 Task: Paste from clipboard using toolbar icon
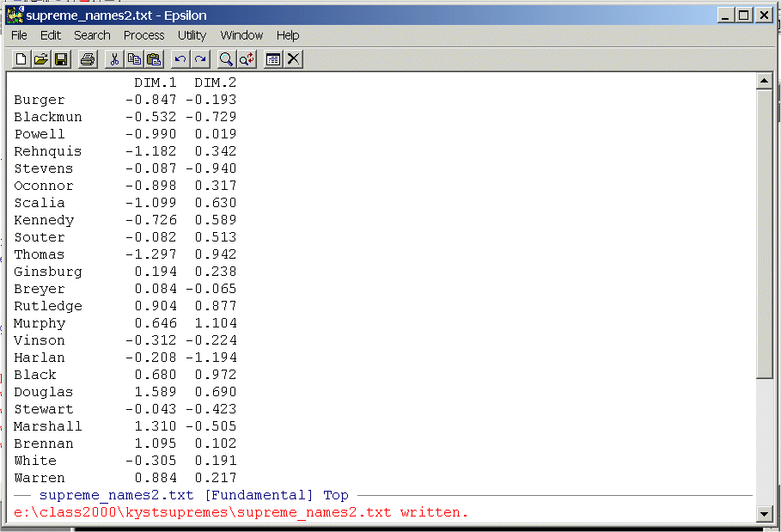[154, 59]
